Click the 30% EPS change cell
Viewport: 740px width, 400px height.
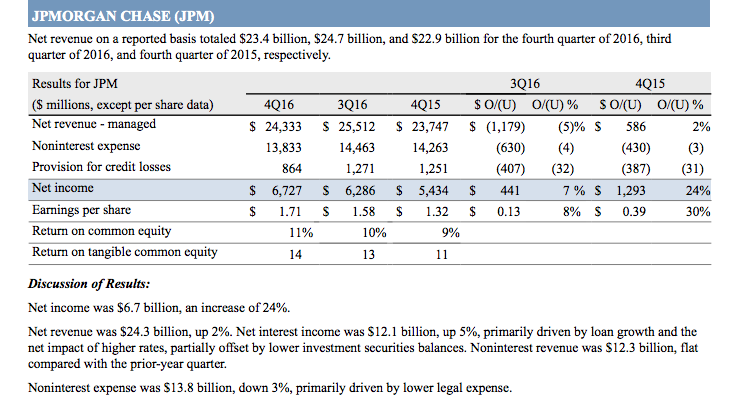coord(698,212)
